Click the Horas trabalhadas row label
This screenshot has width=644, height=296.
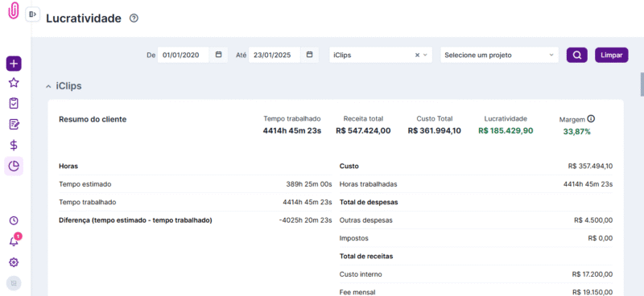click(x=369, y=184)
